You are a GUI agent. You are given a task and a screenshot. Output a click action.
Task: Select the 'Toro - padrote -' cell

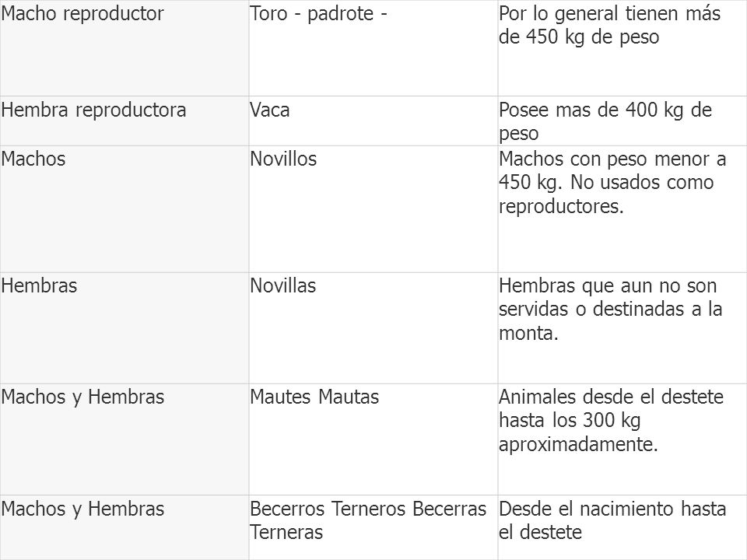[x=373, y=47]
